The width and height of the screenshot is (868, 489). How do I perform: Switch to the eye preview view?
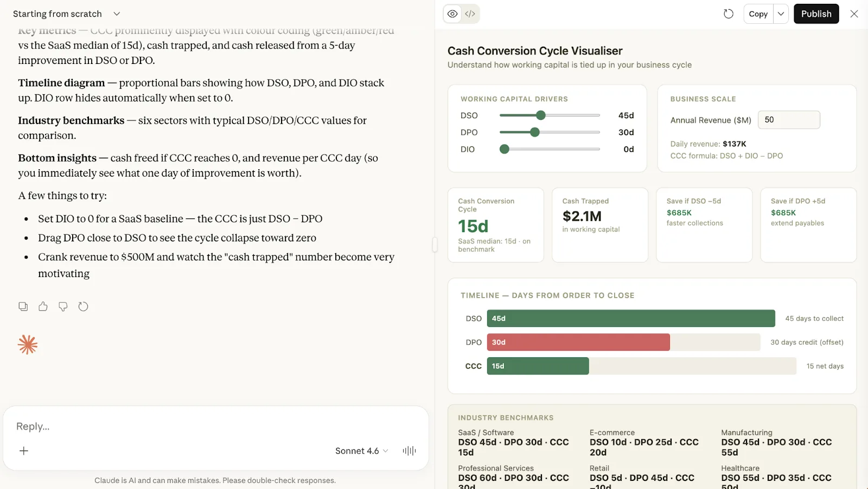tap(452, 14)
